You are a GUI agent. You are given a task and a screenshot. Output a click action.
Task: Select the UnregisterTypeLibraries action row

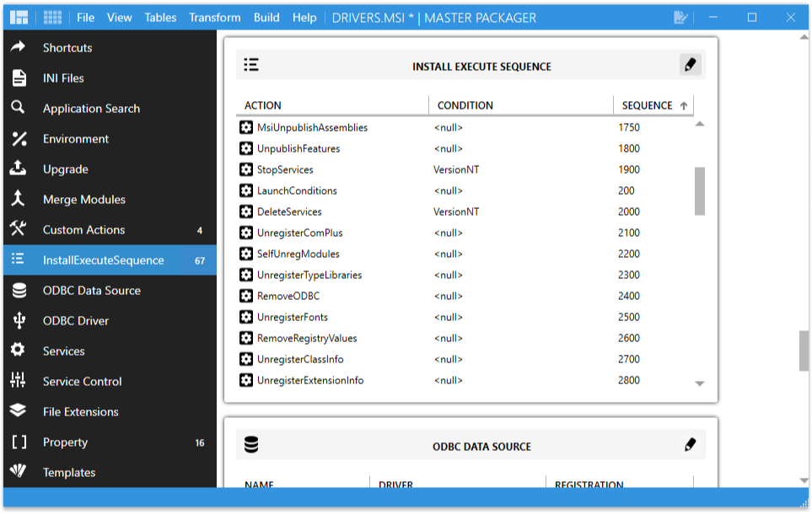pos(465,275)
